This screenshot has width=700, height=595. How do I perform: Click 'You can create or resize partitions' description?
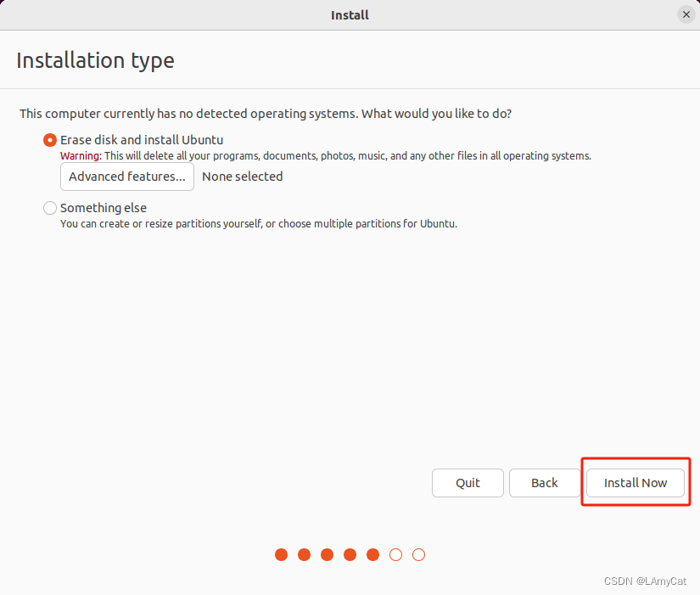259,223
